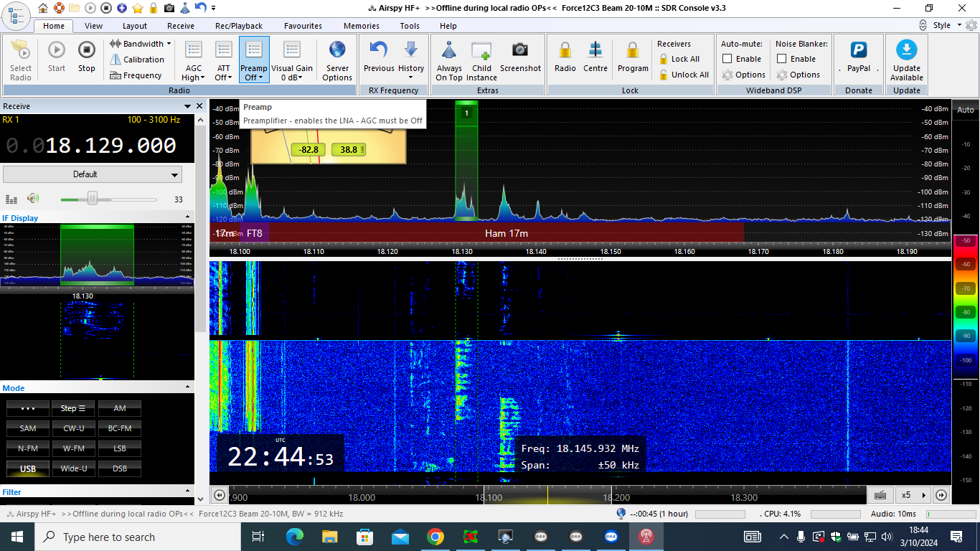Click the 18.129.000 frequency display
The image size is (980, 551).
[x=110, y=146]
